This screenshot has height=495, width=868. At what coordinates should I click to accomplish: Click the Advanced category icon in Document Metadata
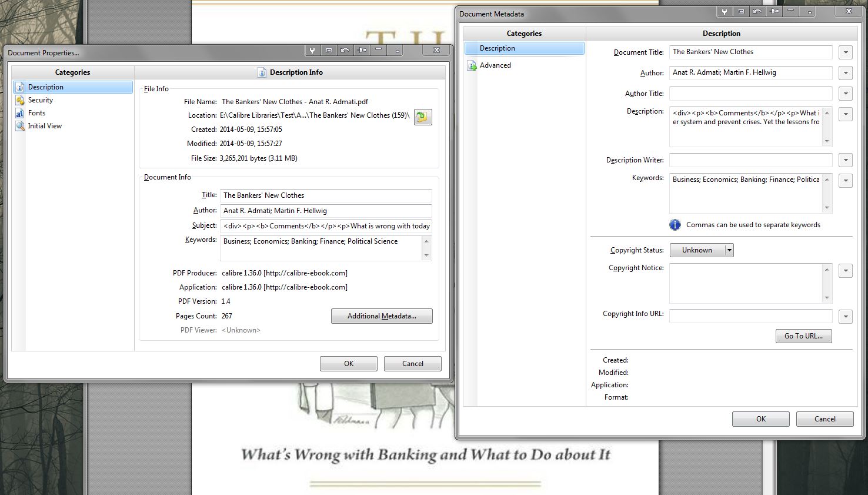(472, 65)
